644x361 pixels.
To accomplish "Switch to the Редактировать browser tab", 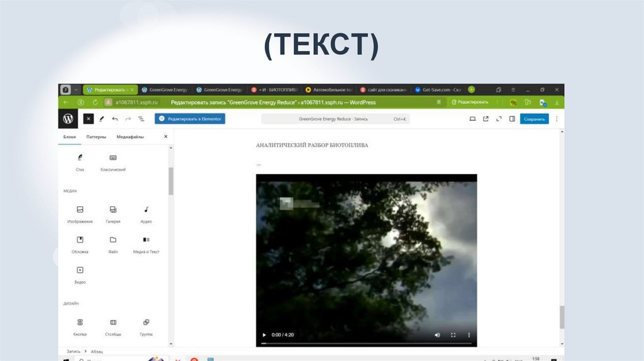I will [x=110, y=89].
